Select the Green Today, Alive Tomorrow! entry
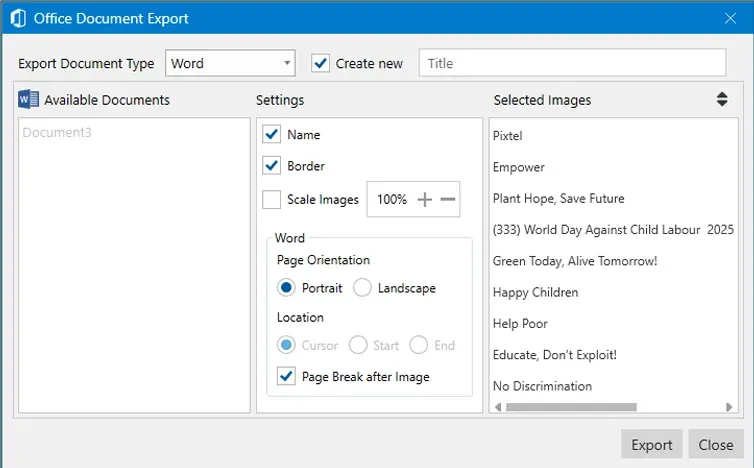The height and width of the screenshot is (468, 754). (x=575, y=261)
